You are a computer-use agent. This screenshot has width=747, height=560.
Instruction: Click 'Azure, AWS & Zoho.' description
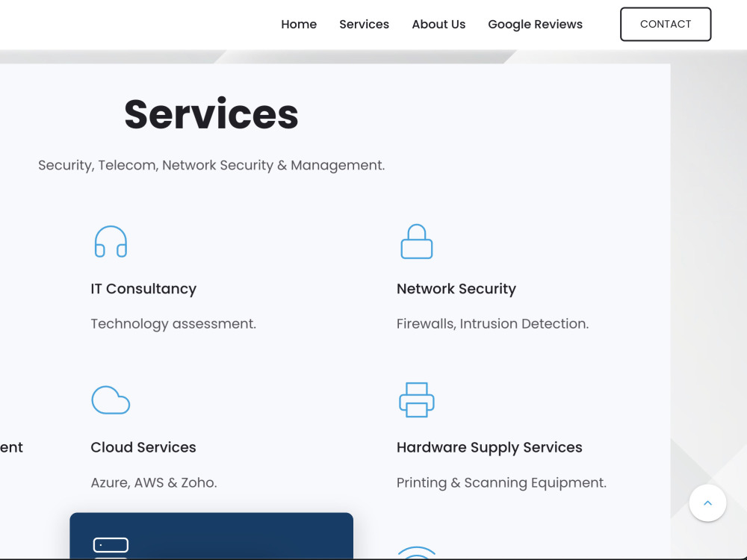[x=154, y=483]
